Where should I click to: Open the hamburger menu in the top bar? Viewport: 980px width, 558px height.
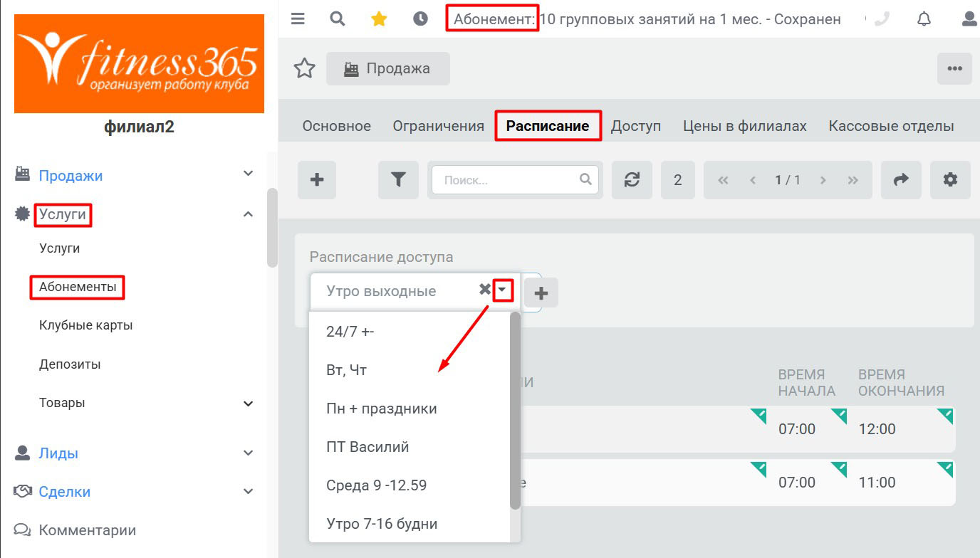[298, 19]
